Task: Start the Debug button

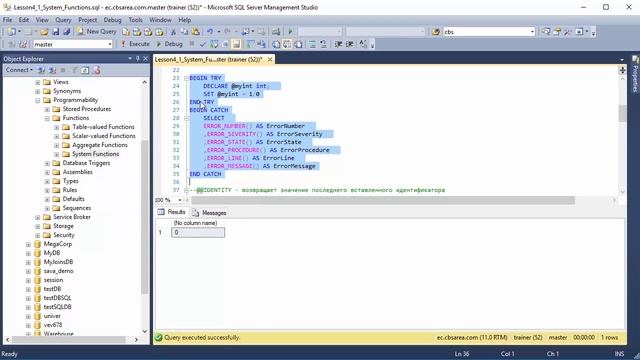Action: tap(169, 44)
